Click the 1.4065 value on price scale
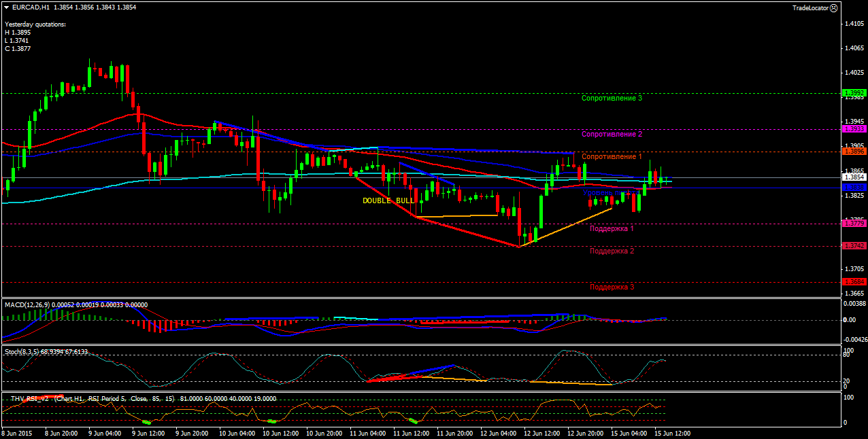The width and height of the screenshot is (868, 439). (854, 48)
